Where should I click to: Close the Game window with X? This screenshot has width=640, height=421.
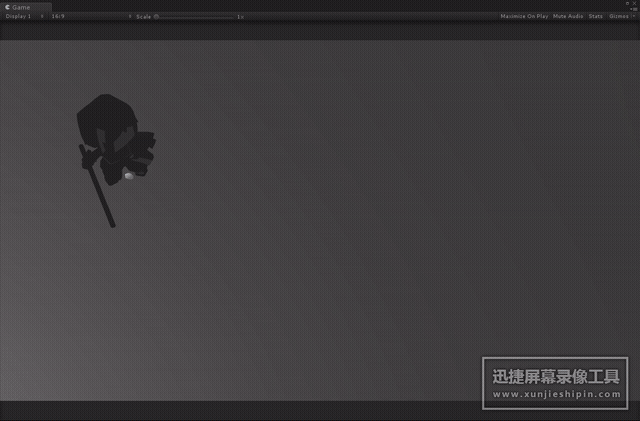(634, 3)
